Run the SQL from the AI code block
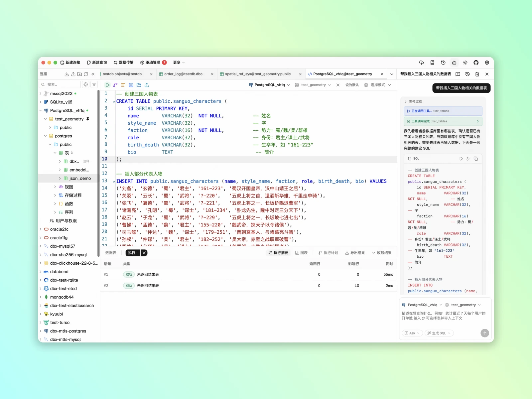The image size is (532, 399). pos(461,159)
